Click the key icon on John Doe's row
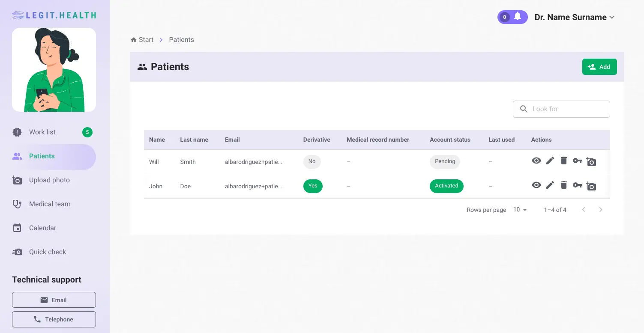The height and width of the screenshot is (333, 644). click(x=577, y=185)
